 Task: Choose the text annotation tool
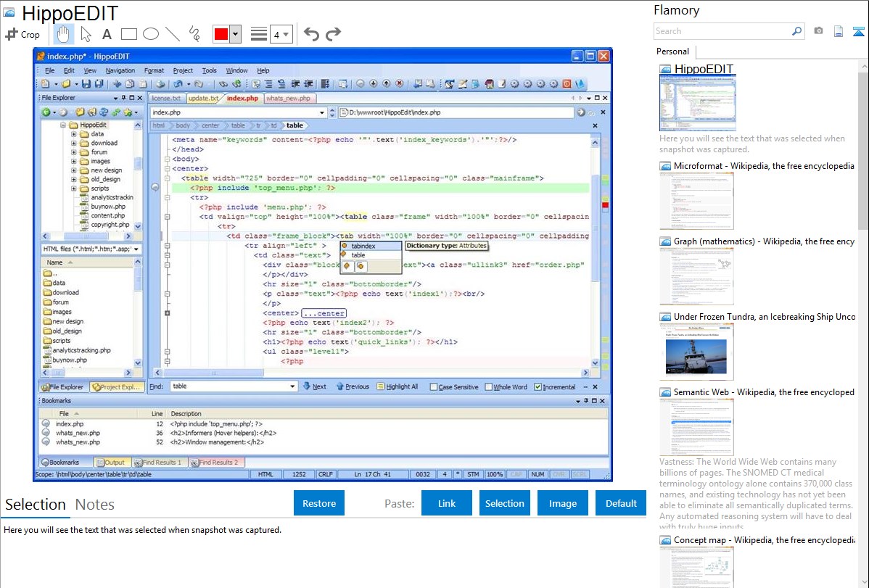tap(107, 34)
